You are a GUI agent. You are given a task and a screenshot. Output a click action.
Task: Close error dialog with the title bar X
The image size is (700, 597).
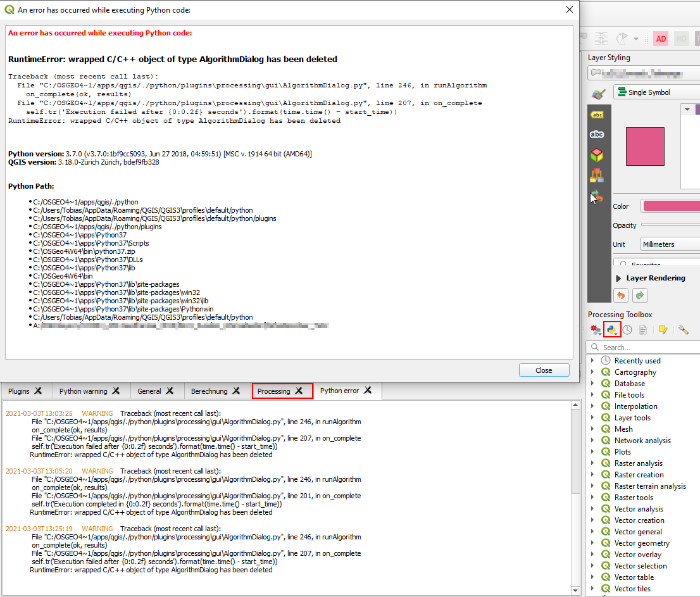570,9
